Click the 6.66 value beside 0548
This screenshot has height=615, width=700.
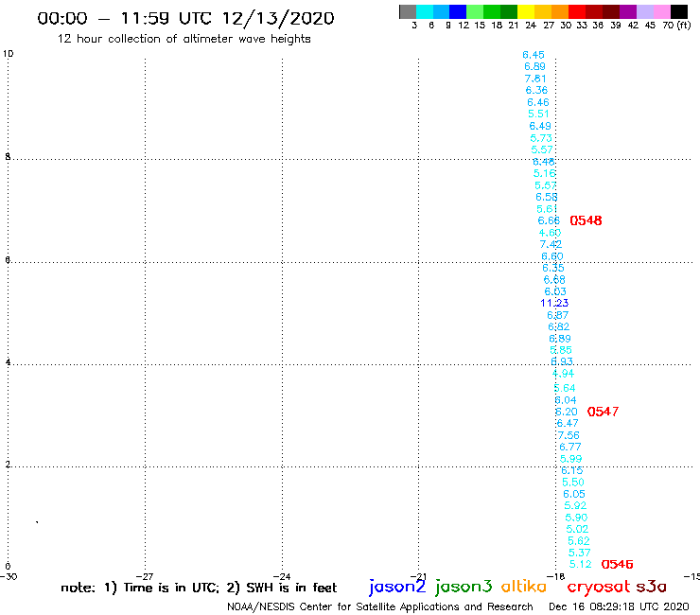click(549, 220)
